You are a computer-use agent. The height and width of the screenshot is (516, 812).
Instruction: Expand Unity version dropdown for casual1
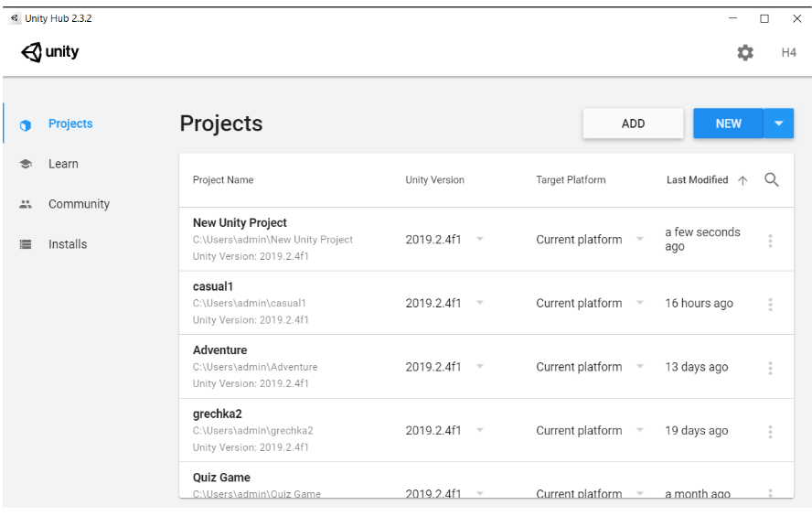480,303
